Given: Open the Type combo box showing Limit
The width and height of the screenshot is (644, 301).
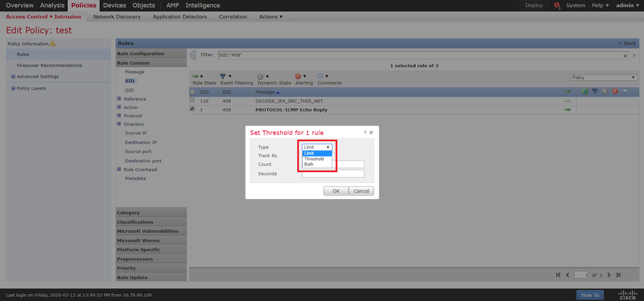Looking at the screenshot, I should click(x=317, y=147).
